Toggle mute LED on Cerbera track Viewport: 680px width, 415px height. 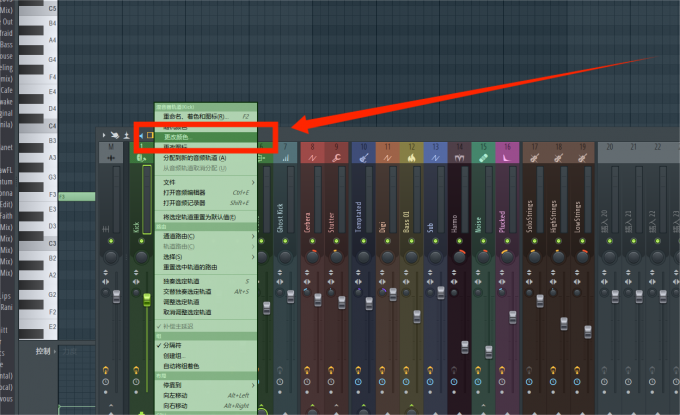(x=312, y=241)
